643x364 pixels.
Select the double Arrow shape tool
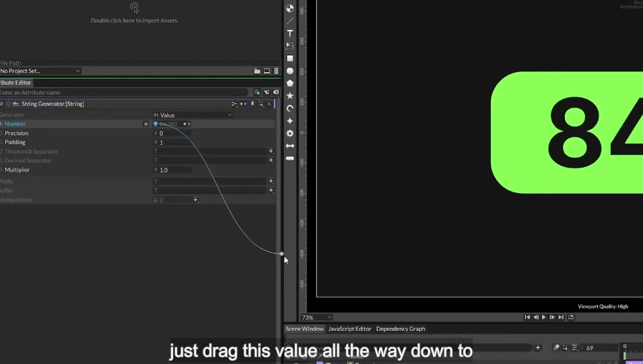[290, 146]
